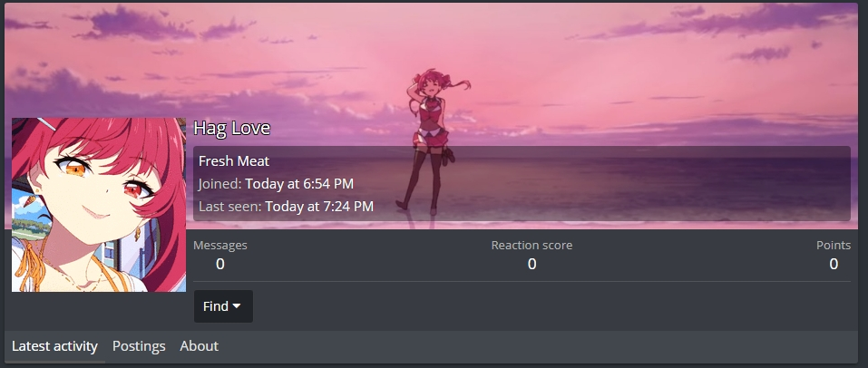Image resolution: width=868 pixels, height=368 pixels.
Task: Click the Points label
Action: 834,245
